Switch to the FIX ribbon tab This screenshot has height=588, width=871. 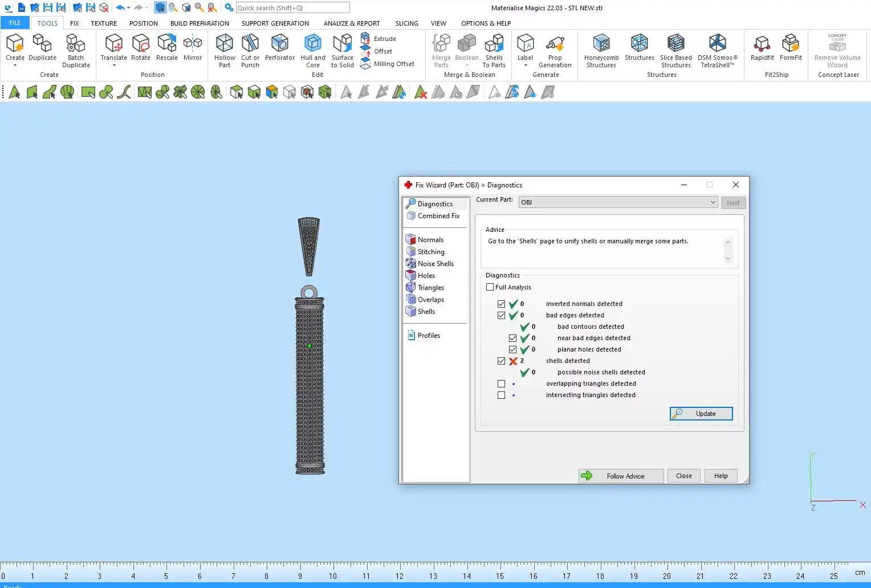tap(75, 23)
